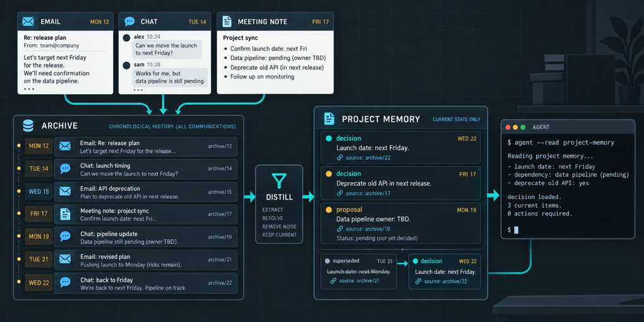Select MON 19 date badge in archive timeline
644x322 pixels.
click(39, 237)
